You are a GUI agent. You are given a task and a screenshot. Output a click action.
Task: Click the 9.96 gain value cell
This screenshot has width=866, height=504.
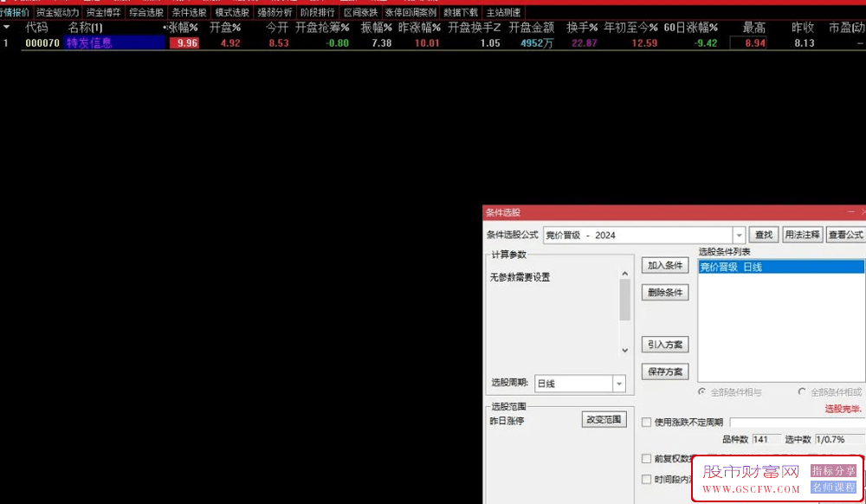184,43
